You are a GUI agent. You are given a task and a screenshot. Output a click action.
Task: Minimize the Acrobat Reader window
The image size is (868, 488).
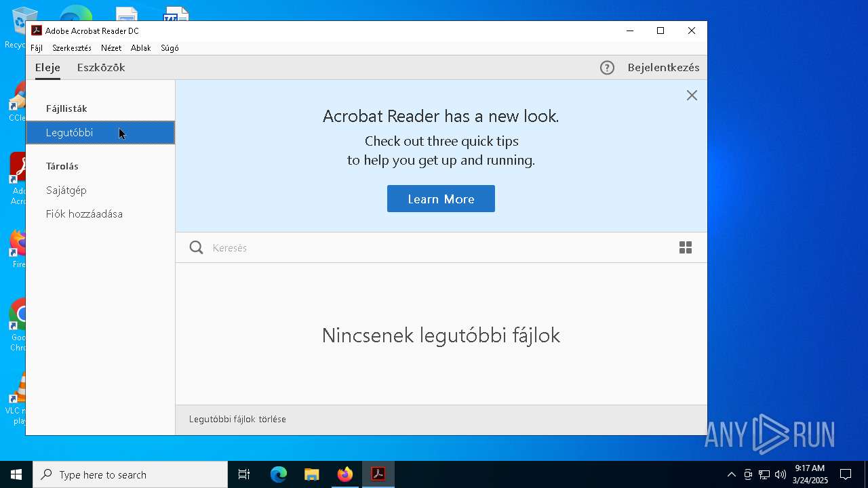pos(630,30)
